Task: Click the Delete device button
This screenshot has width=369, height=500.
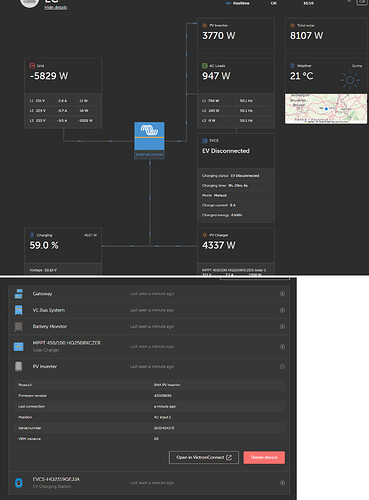Action: click(264, 457)
